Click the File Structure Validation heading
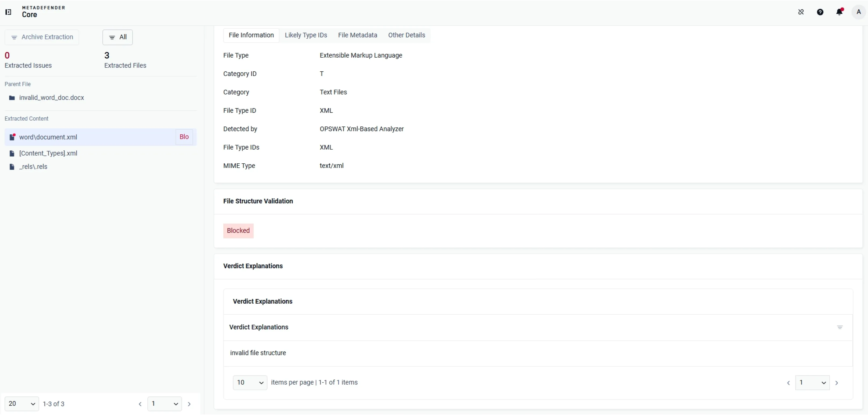 click(x=258, y=201)
